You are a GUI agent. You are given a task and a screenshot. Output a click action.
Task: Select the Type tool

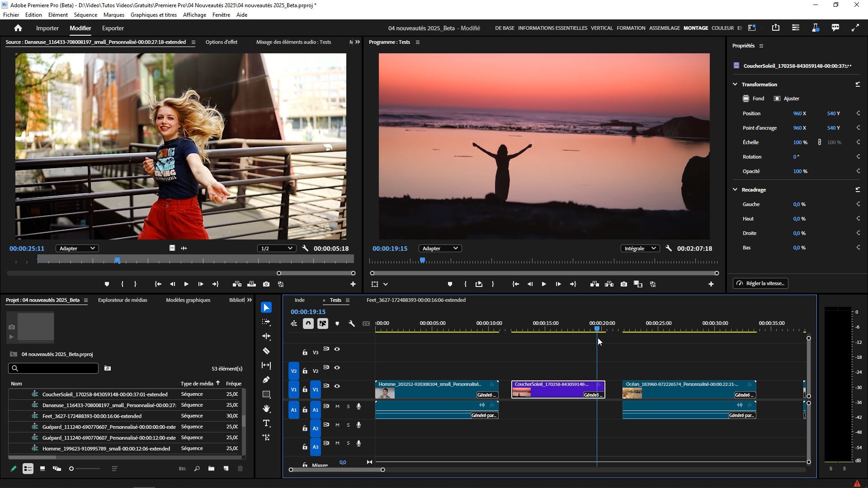(266, 423)
